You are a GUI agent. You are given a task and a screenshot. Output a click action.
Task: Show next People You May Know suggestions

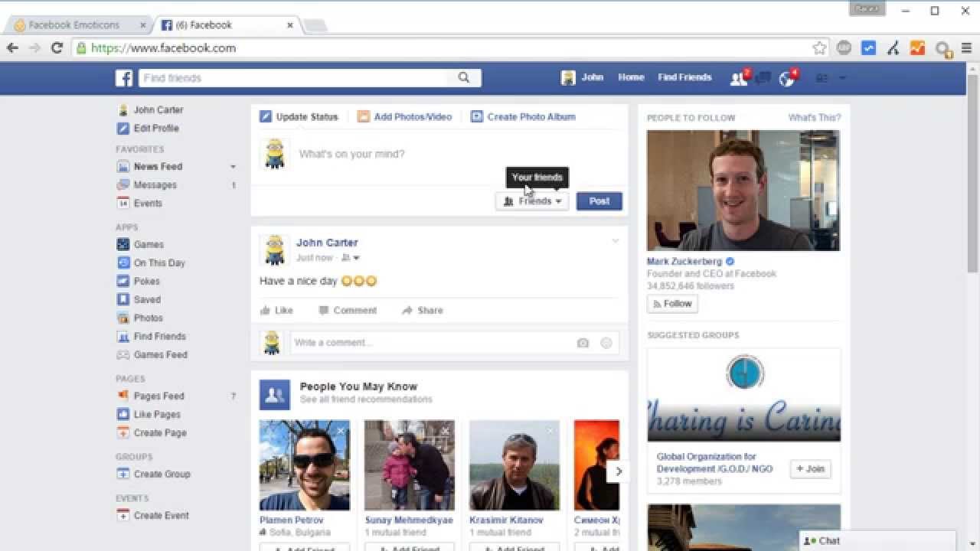(x=618, y=471)
